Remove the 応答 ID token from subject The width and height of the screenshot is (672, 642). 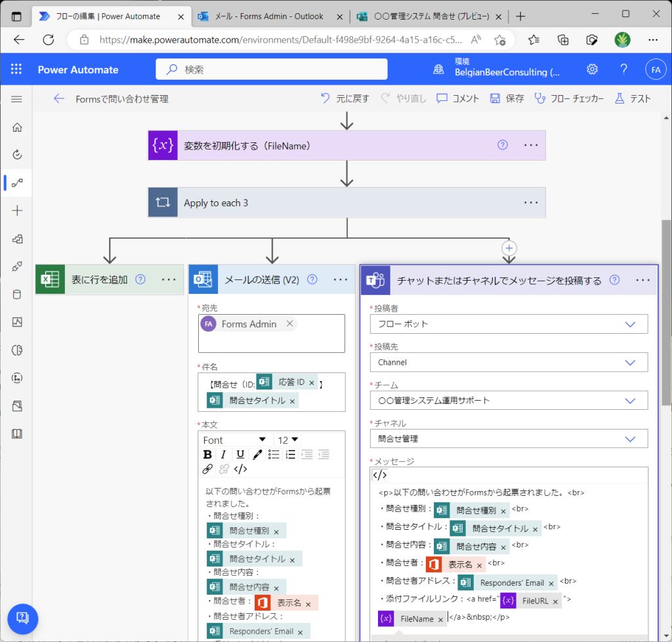point(312,383)
